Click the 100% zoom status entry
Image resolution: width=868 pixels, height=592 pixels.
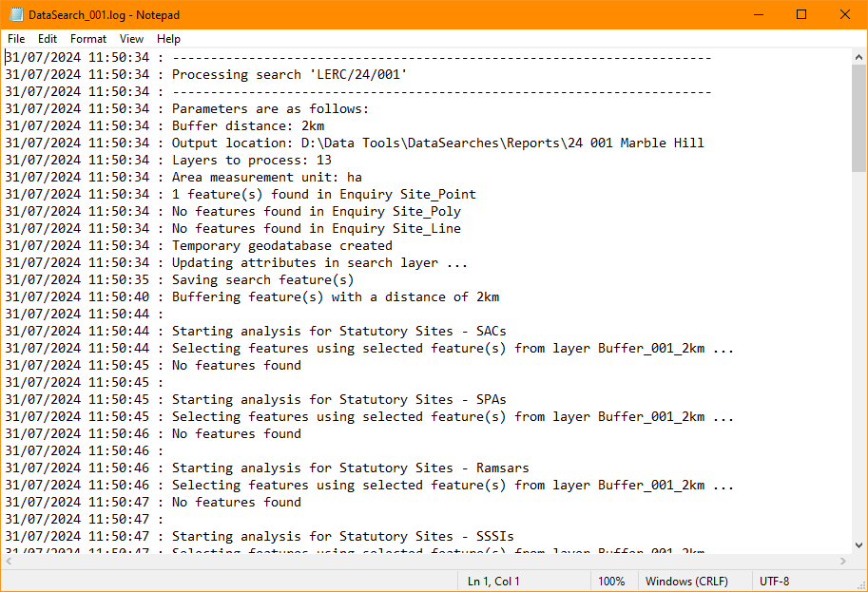click(611, 581)
